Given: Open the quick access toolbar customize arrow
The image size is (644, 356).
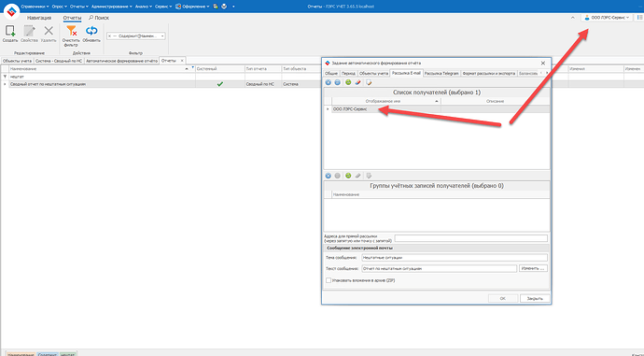Looking at the screenshot, I should [x=233, y=7].
